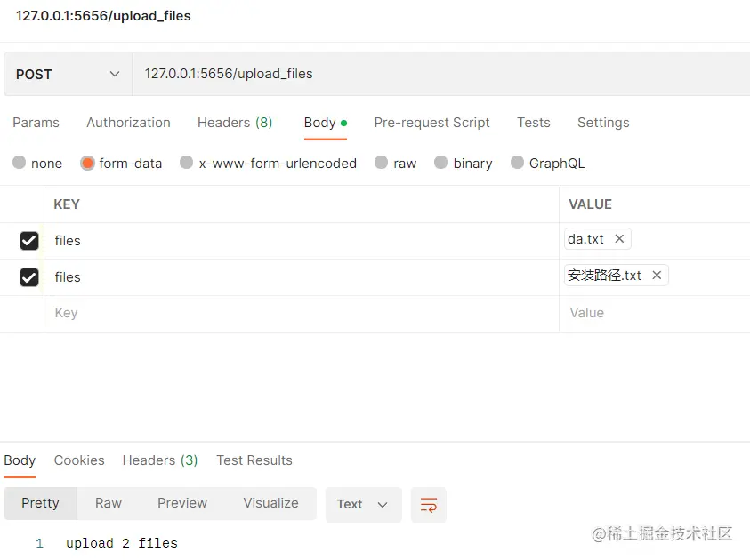Switch to the Params tab

(36, 123)
